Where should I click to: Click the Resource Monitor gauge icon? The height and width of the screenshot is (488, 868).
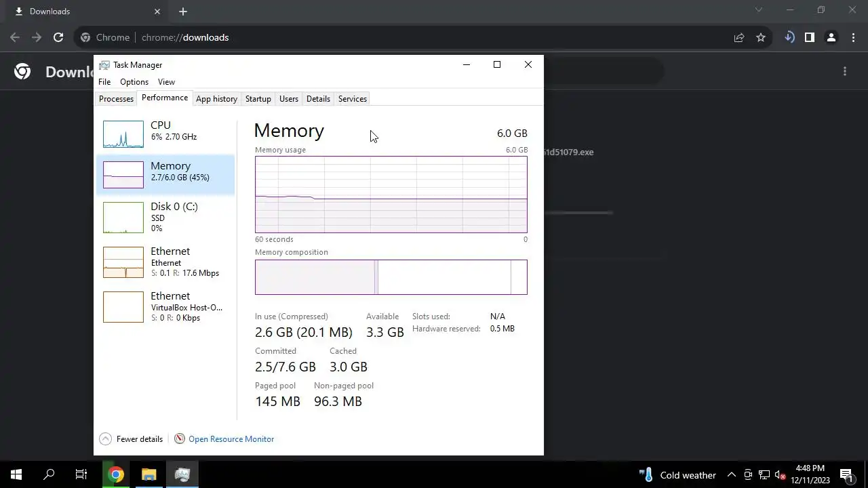(x=180, y=439)
